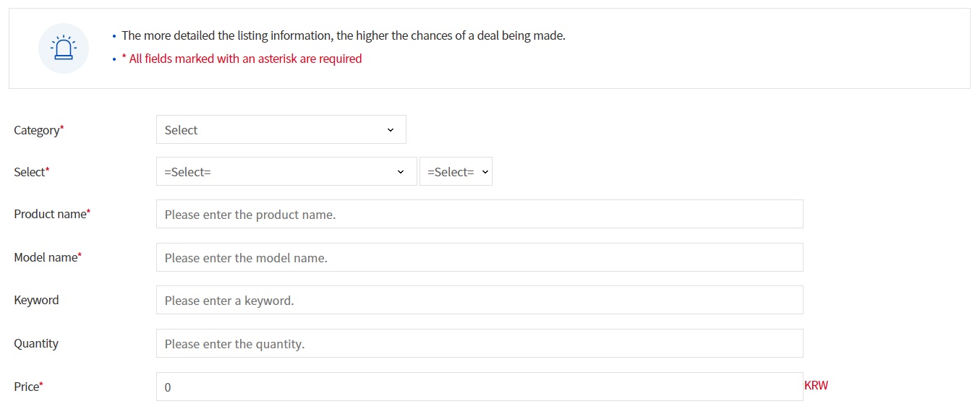This screenshot has height=409, width=980.
Task: Click the Model name label
Action: click(x=46, y=257)
